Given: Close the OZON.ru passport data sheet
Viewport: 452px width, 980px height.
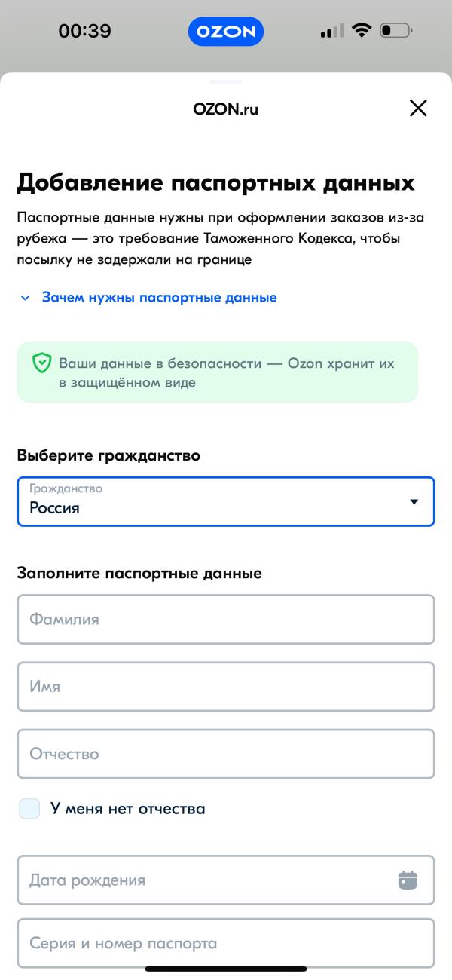Looking at the screenshot, I should click(417, 109).
